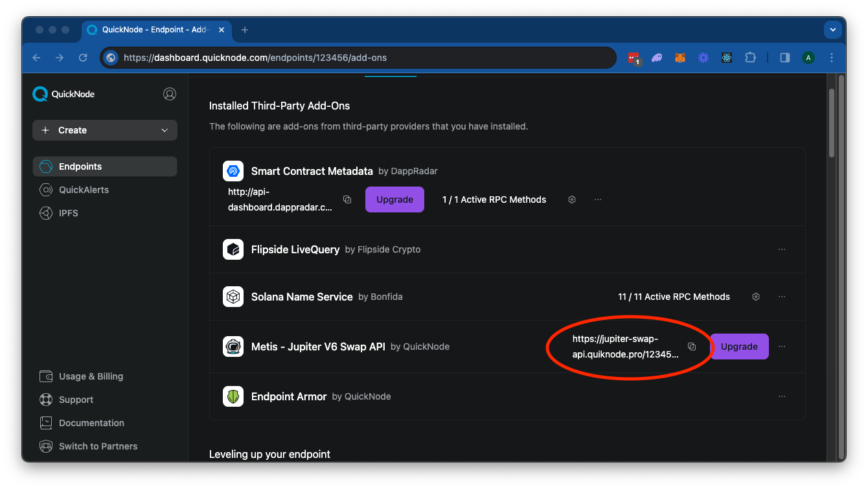Viewport: 868px width, 489px height.
Task: Click the Flipside LiveQuery icon
Action: tap(233, 249)
